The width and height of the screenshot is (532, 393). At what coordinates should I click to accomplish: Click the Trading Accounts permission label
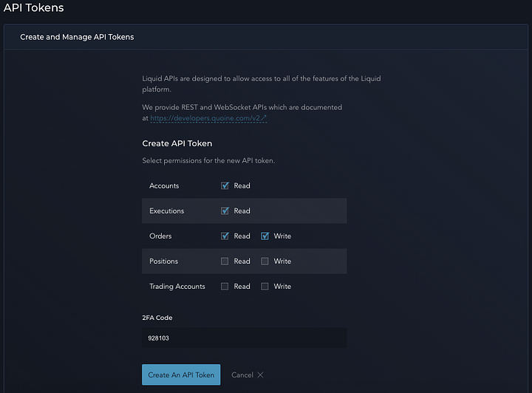click(x=177, y=287)
